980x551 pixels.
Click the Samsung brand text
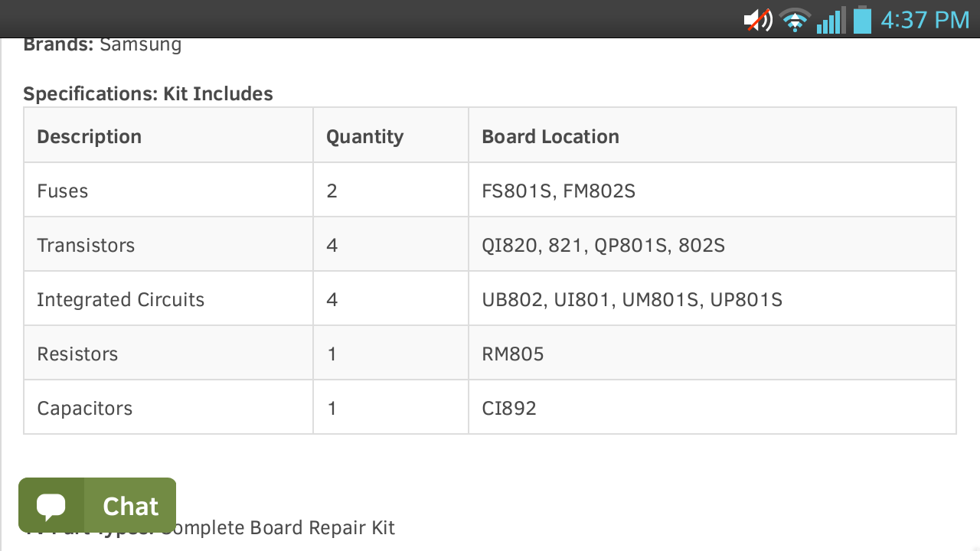(141, 44)
